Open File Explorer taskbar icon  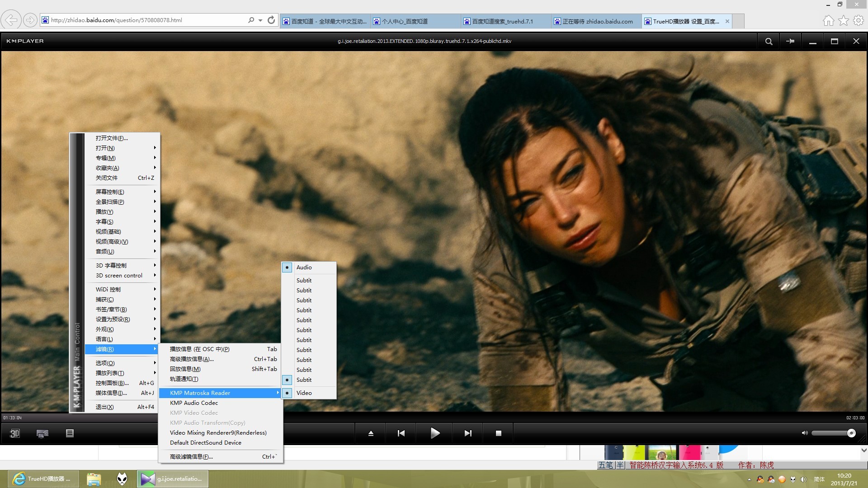tap(94, 479)
